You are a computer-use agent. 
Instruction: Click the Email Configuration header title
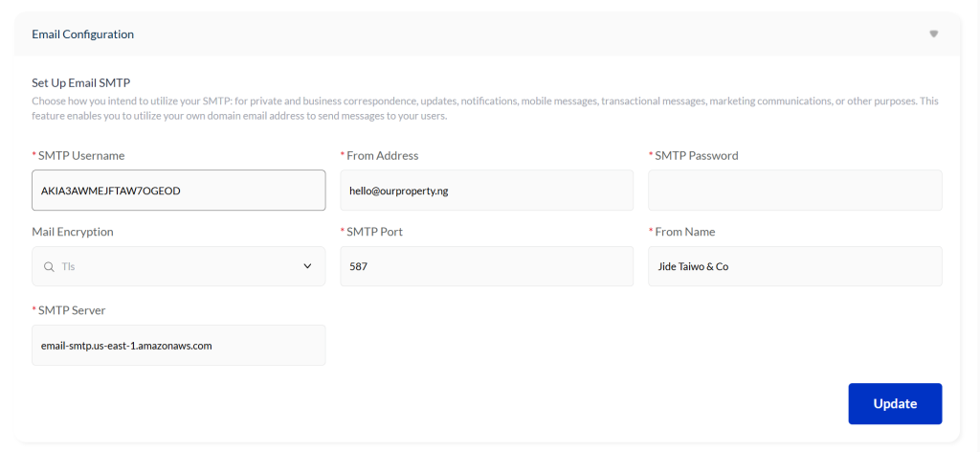(83, 34)
